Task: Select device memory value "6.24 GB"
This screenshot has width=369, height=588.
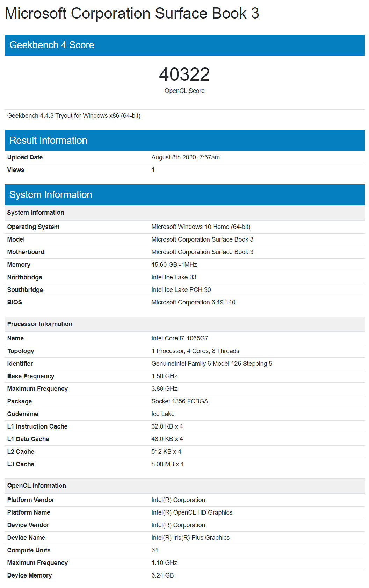Action: (x=162, y=575)
